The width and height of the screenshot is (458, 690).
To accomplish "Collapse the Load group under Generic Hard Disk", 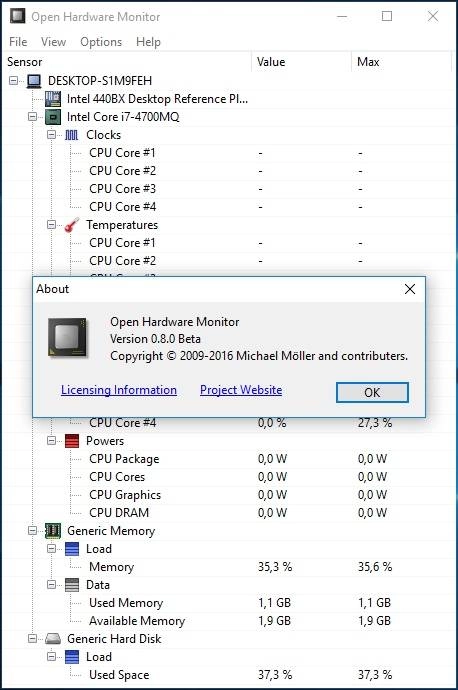I will (51, 657).
